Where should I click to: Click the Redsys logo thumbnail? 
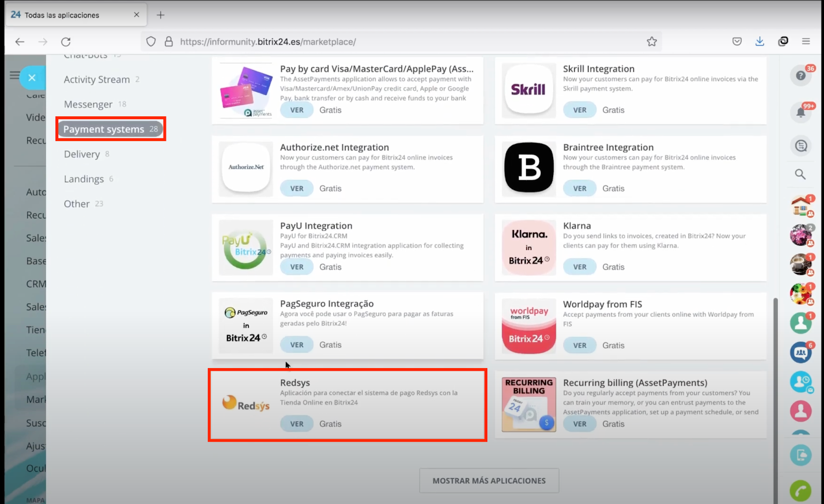pos(246,404)
